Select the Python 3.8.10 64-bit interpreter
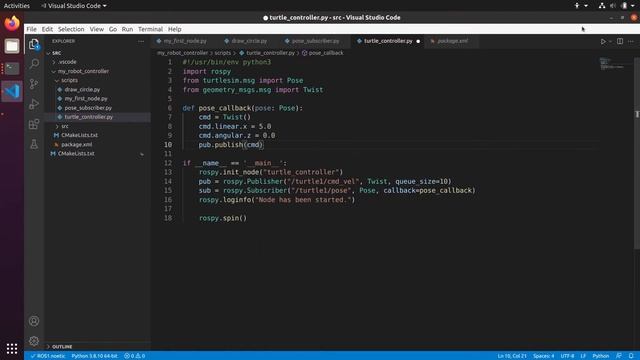 (x=94, y=356)
